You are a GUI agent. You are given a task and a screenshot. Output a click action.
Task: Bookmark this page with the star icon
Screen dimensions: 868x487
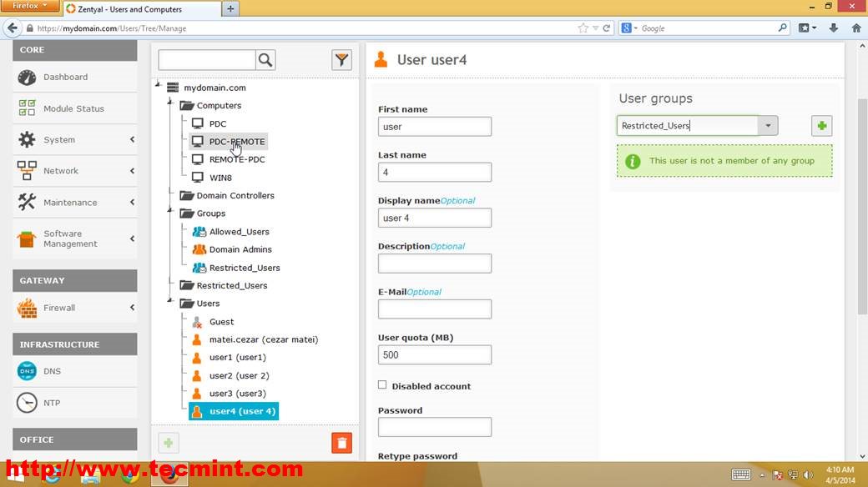coord(583,28)
